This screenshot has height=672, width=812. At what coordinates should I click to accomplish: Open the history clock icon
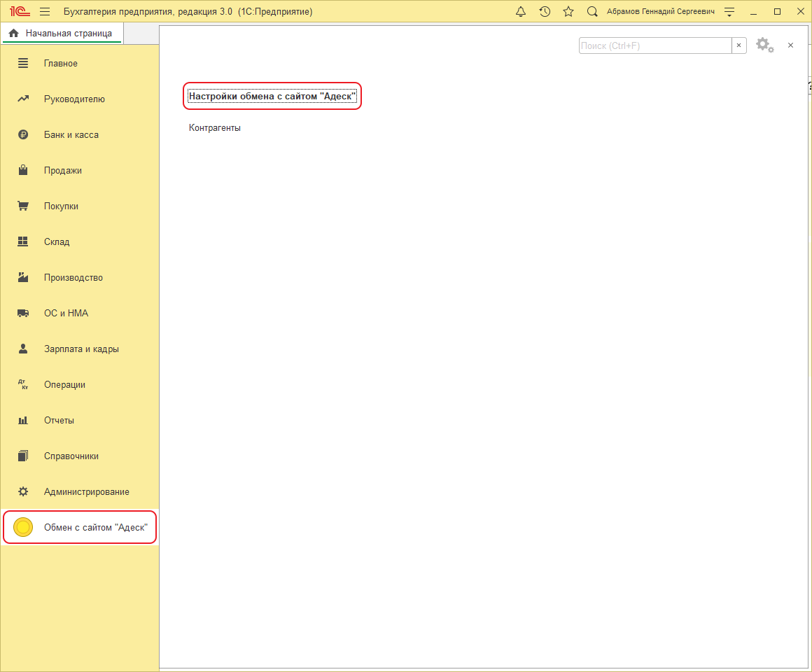(x=545, y=11)
